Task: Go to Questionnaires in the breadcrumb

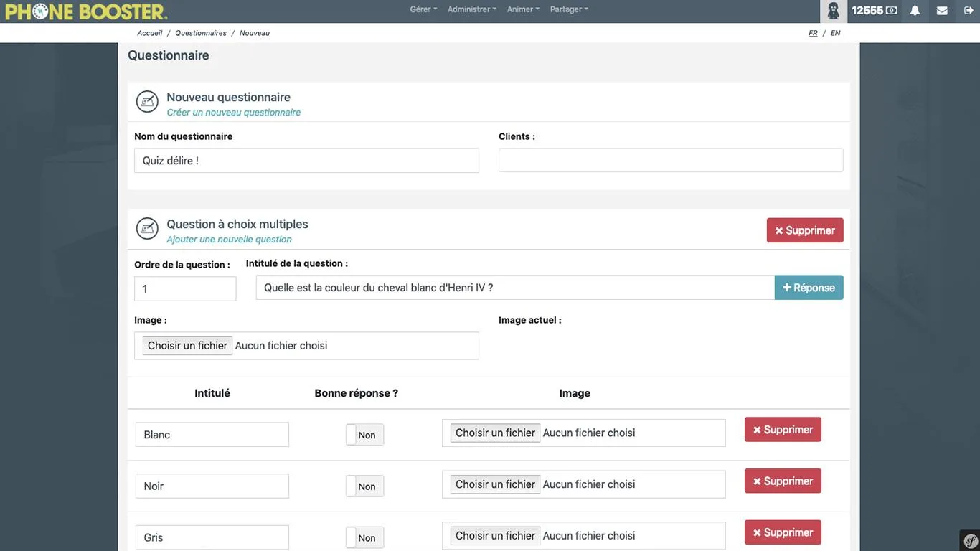Action: click(201, 33)
